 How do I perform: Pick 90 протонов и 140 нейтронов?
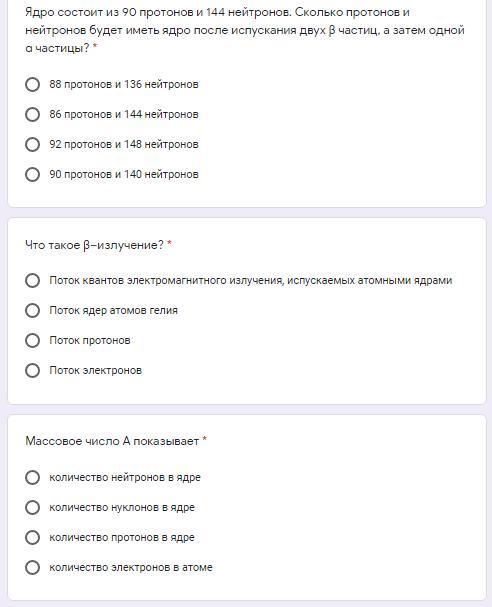(x=33, y=174)
